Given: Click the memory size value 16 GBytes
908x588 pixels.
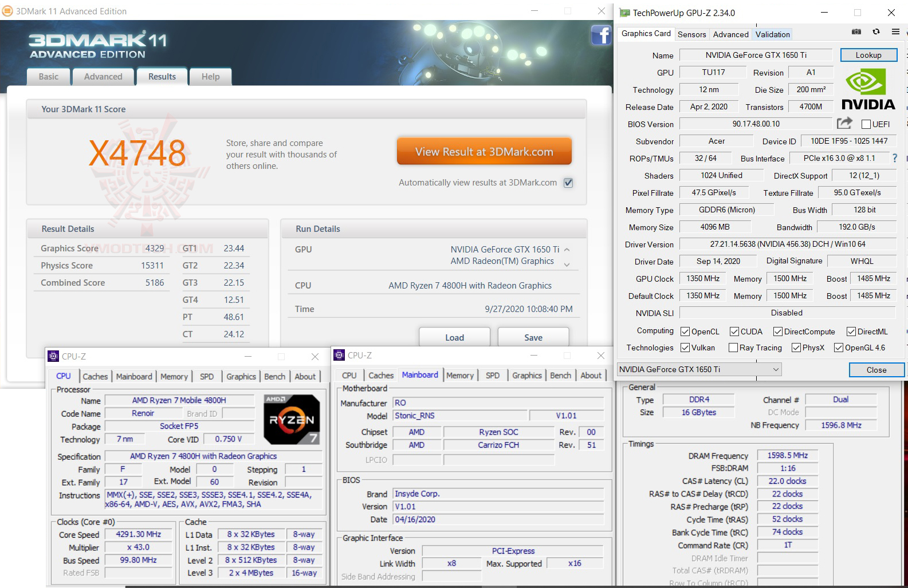Looking at the screenshot, I should pos(699,412).
